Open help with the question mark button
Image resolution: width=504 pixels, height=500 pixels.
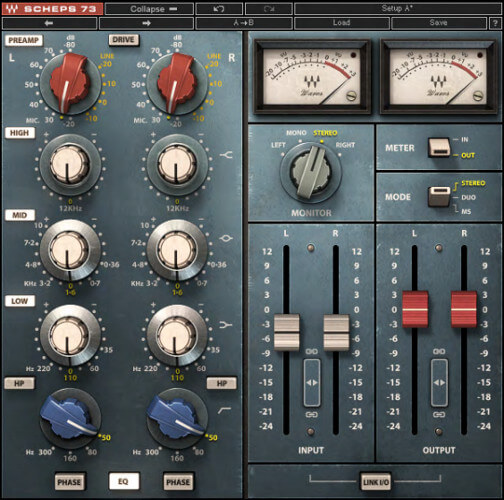tap(495, 23)
